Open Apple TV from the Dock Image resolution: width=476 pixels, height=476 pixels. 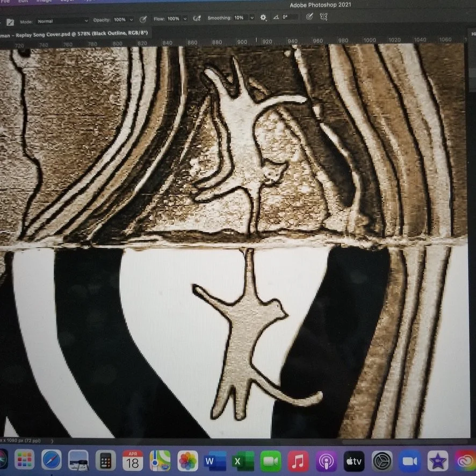point(354,461)
